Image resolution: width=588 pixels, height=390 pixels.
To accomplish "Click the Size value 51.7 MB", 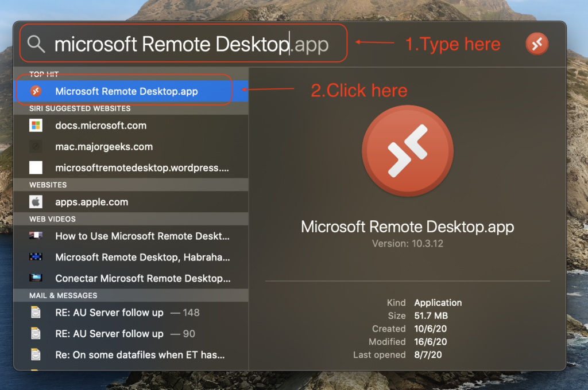I will click(x=431, y=316).
